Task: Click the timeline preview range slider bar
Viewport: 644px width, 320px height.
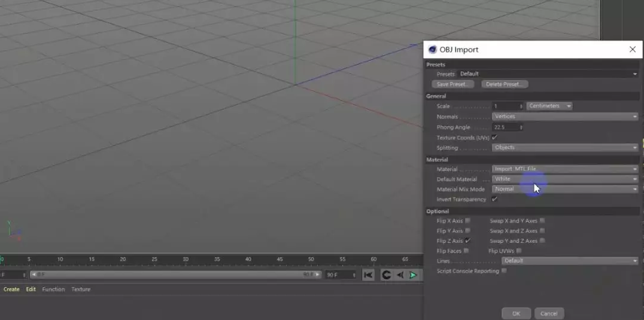Action: click(x=176, y=275)
